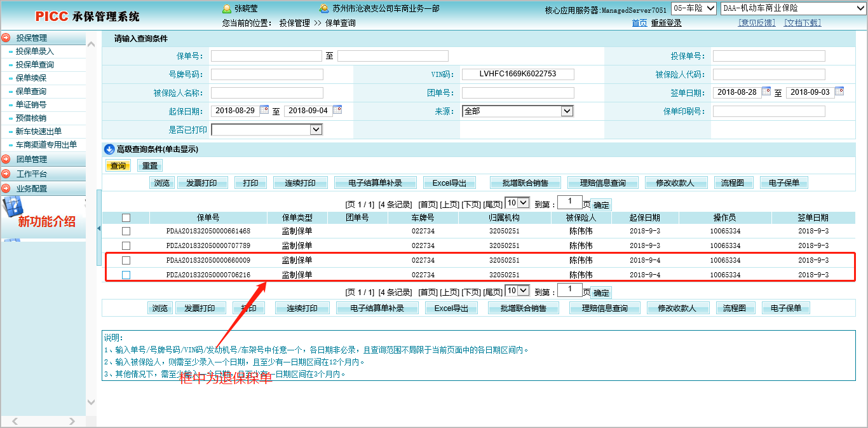Screen dimensions: 868x428
Task: Select 预借核销 from the sidebar menu
Action: [x=31, y=118]
